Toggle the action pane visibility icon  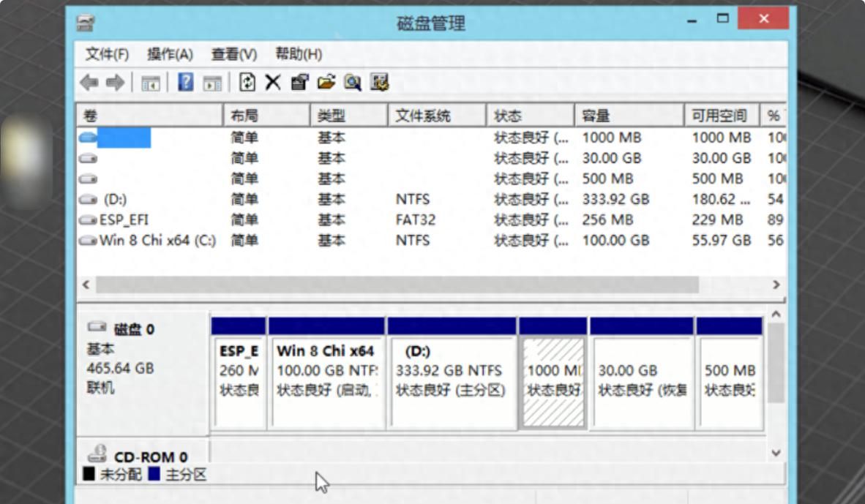click(214, 82)
